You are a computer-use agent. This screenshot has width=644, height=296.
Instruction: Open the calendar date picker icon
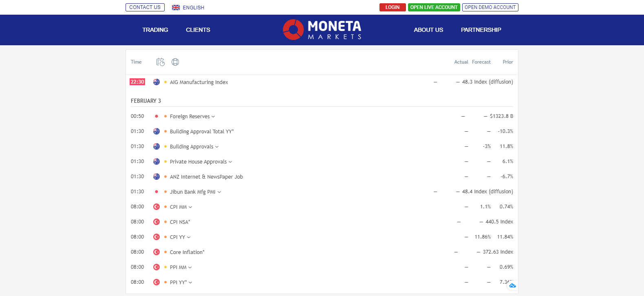pyautogui.click(x=160, y=62)
